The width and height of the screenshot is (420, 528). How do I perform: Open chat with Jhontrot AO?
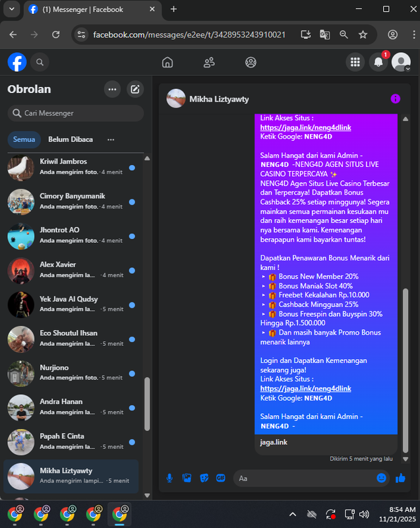coord(71,236)
